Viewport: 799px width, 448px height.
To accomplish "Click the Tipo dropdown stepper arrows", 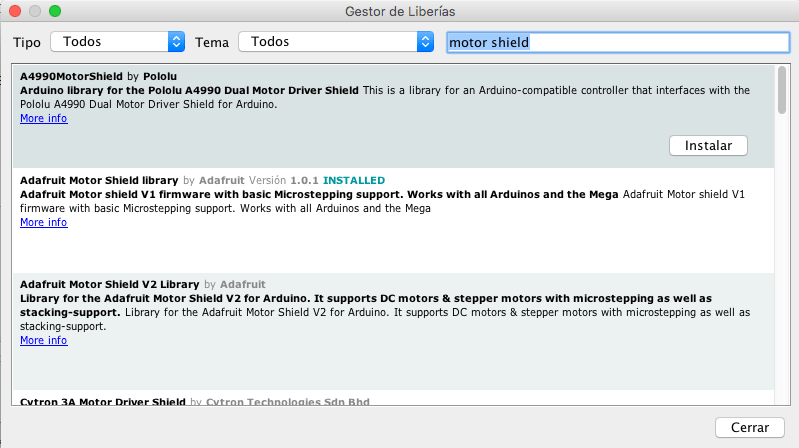I will (176, 42).
